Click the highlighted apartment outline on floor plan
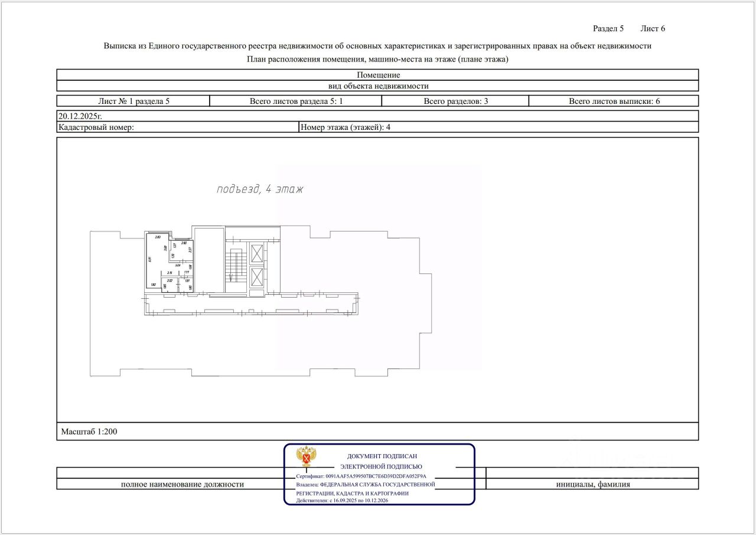This screenshot has width=756, height=535. point(170,262)
